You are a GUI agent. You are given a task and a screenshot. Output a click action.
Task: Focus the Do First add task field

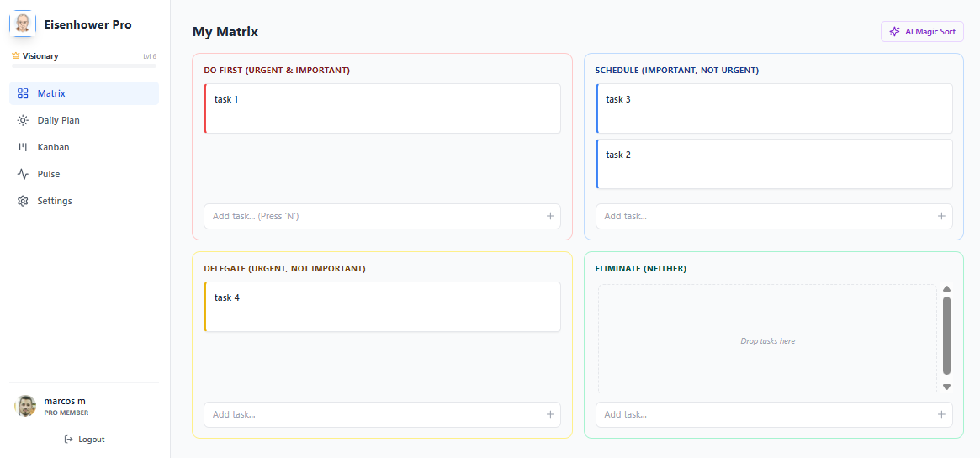pos(370,216)
